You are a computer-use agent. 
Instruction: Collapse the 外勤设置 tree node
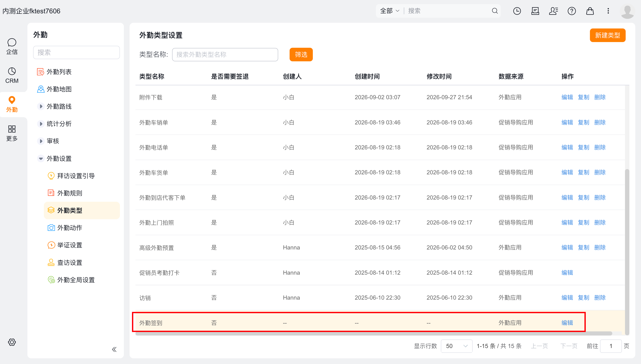(41, 159)
